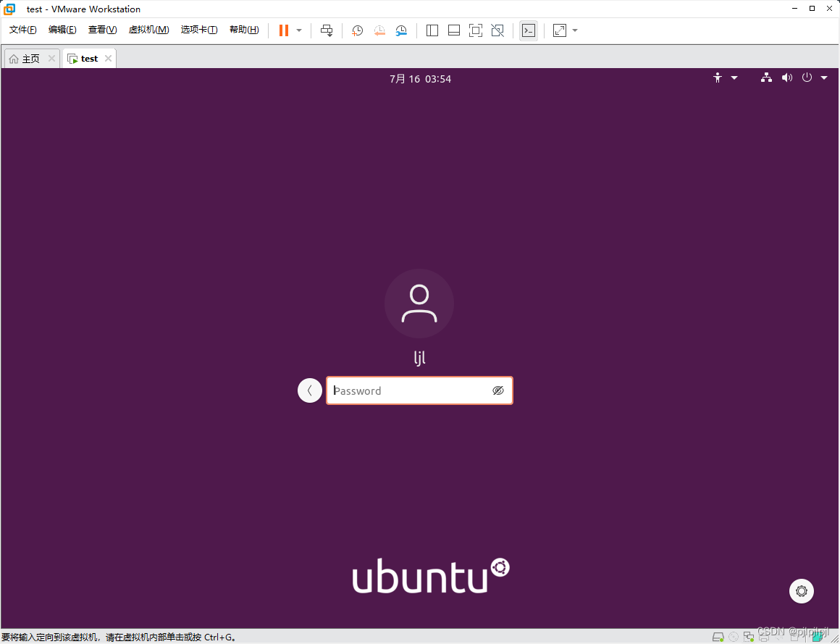This screenshot has width=840, height=644.
Task: Take a snapshot of this virtual machine
Action: [357, 30]
